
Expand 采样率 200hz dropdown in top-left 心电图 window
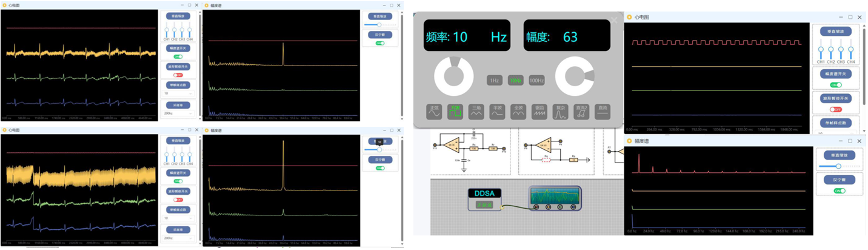pos(178,113)
